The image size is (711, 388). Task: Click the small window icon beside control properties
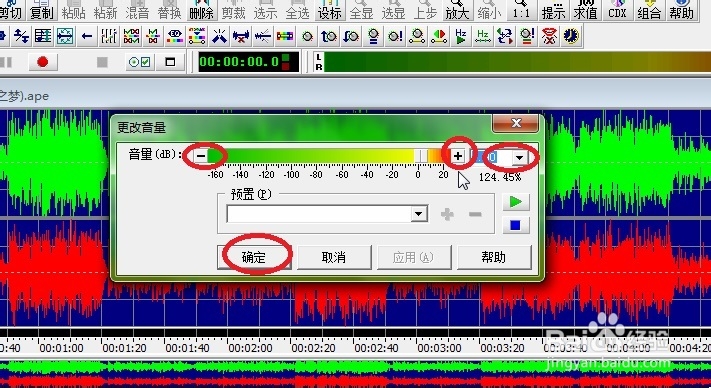click(x=170, y=62)
